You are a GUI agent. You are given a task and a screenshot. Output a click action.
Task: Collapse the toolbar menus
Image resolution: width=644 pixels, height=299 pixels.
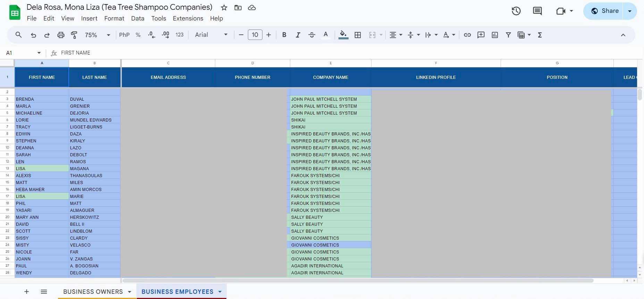coord(623,35)
